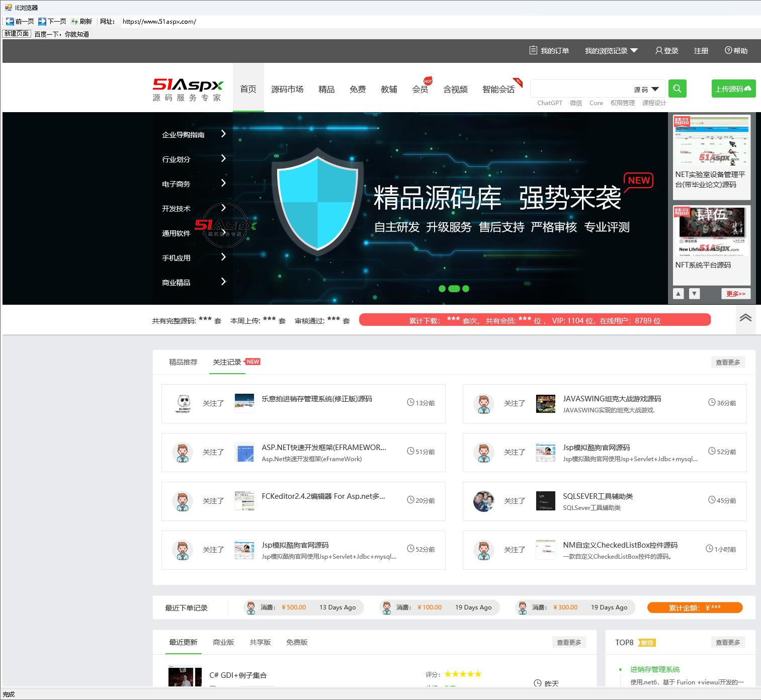The height and width of the screenshot is (700, 761).
Task: Click thumbnail of NM自定义CheckedListBox控件源码
Action: 546,550
